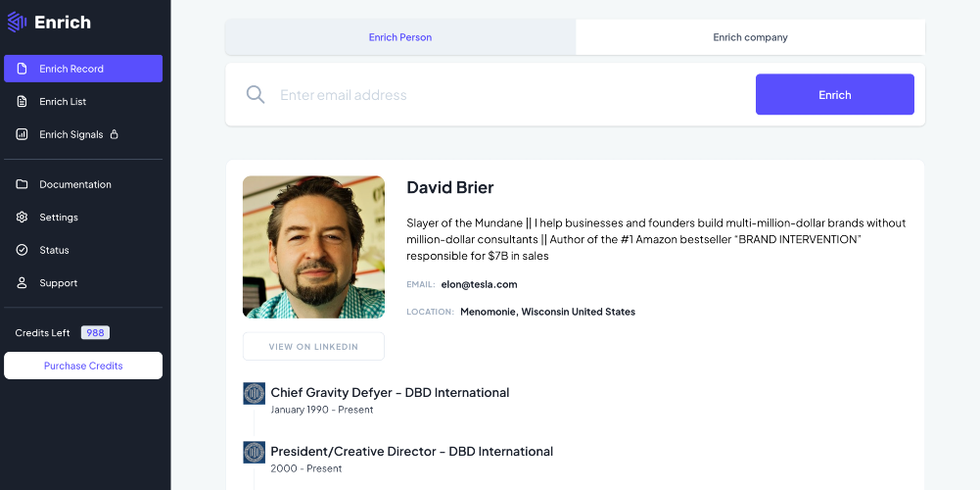Click Chief Gravity Defyer – DBD International

(390, 392)
